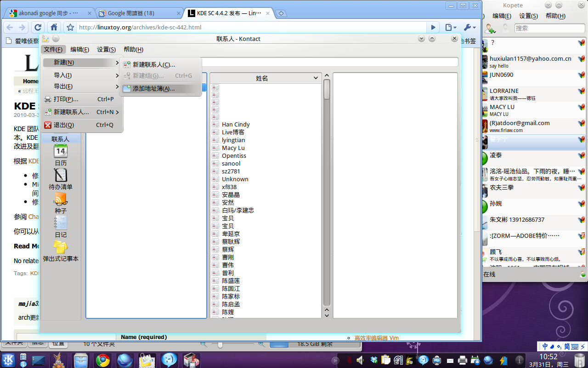Click the info notifications icon in the panel

tap(520, 360)
